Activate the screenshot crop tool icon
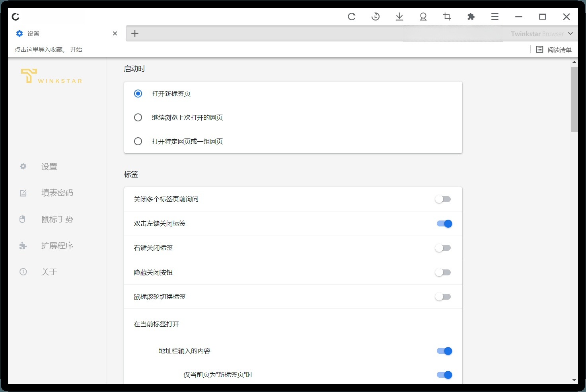 pyautogui.click(x=447, y=17)
